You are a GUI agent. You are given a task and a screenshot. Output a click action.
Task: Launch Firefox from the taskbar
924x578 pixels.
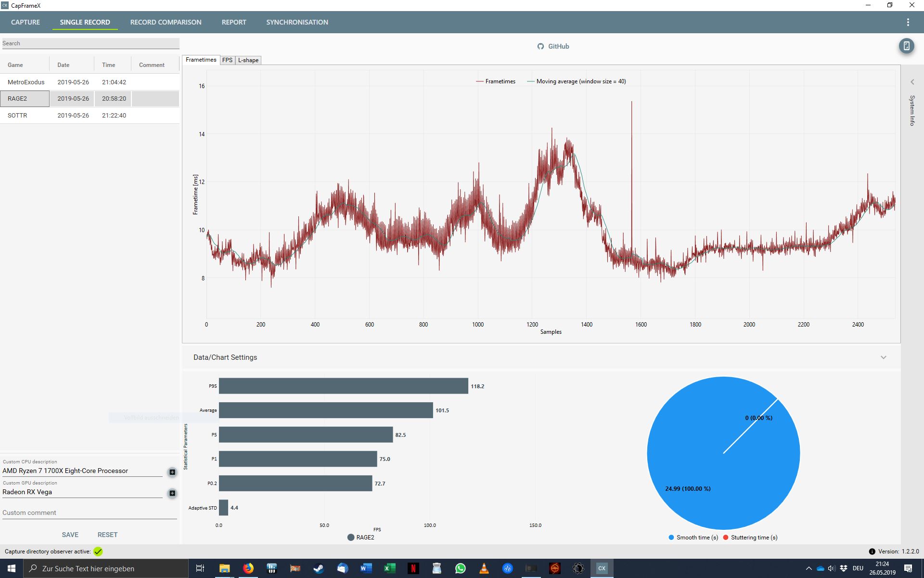coord(248,568)
